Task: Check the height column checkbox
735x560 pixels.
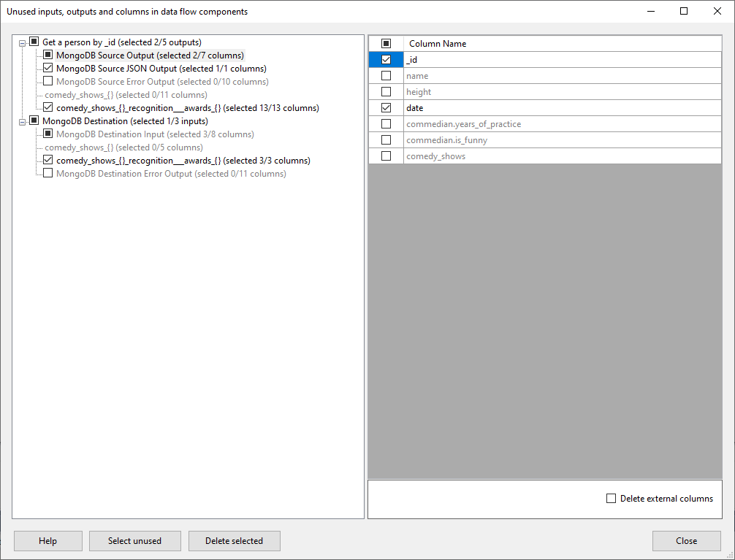Action: click(386, 91)
